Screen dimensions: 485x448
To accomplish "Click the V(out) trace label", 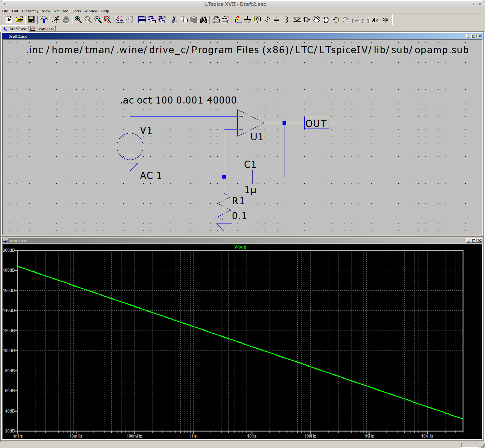I will pos(240,247).
